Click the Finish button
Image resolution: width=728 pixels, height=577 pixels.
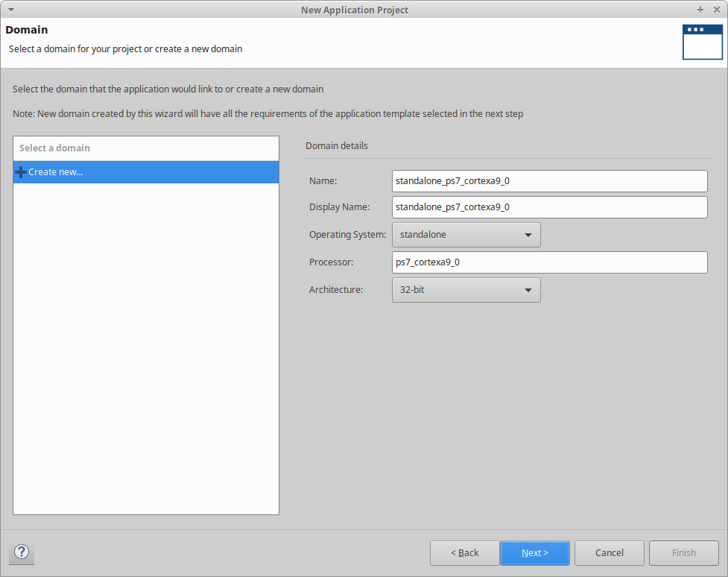coord(683,553)
